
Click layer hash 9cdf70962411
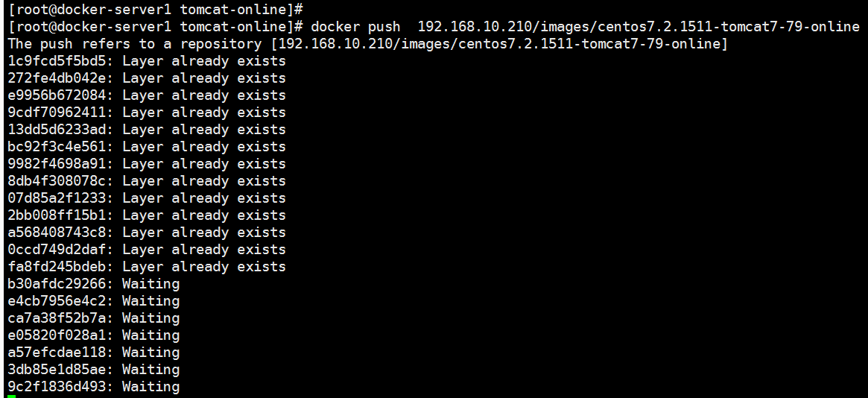point(57,113)
